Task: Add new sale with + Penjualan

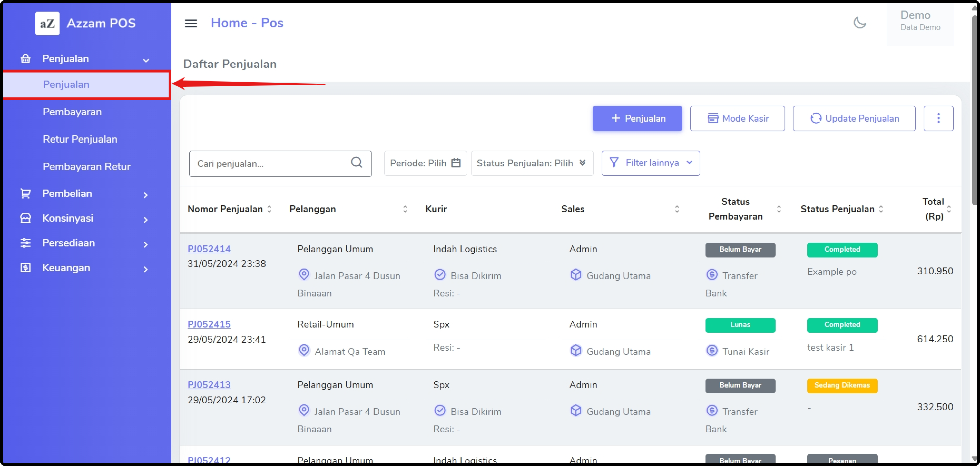Action: pyautogui.click(x=637, y=118)
